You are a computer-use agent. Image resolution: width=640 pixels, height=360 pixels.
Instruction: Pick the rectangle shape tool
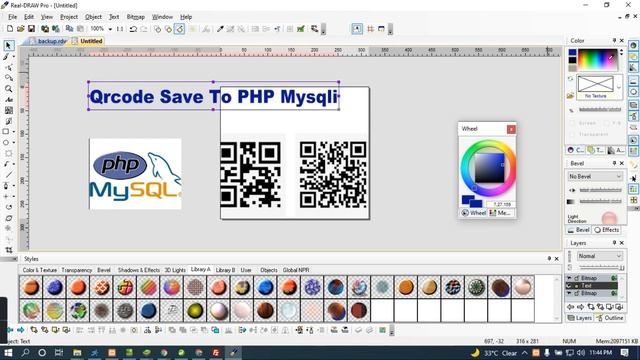coord(6,132)
